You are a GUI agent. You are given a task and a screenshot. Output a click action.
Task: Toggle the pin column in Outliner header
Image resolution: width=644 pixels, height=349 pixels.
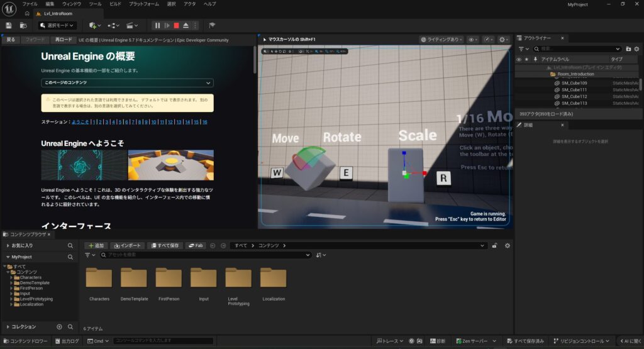(535, 59)
